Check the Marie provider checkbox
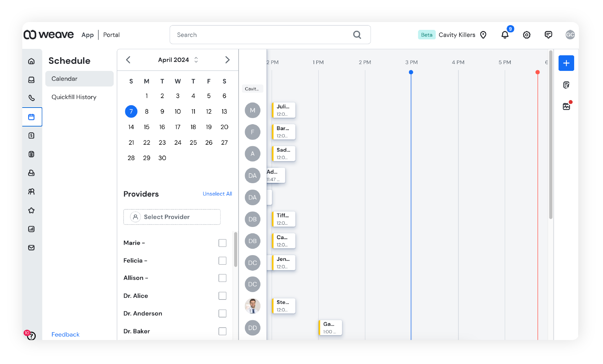Viewport: 603px width, 364px height. (x=222, y=243)
